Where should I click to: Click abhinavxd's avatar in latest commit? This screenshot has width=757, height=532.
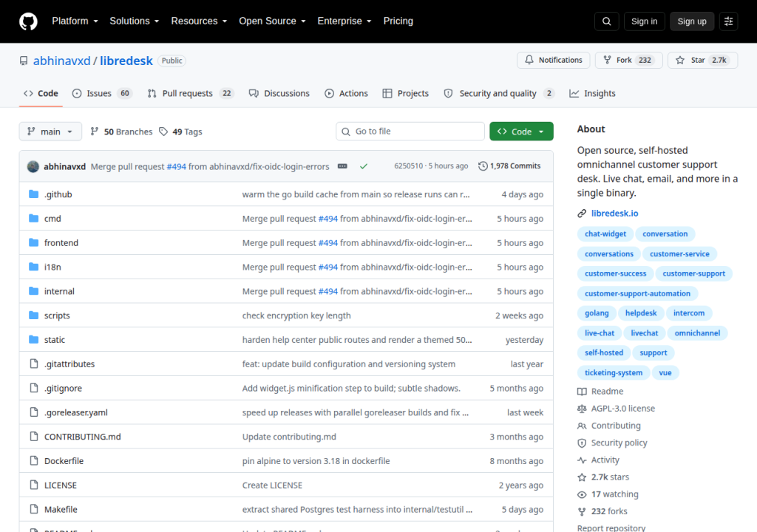(33, 166)
